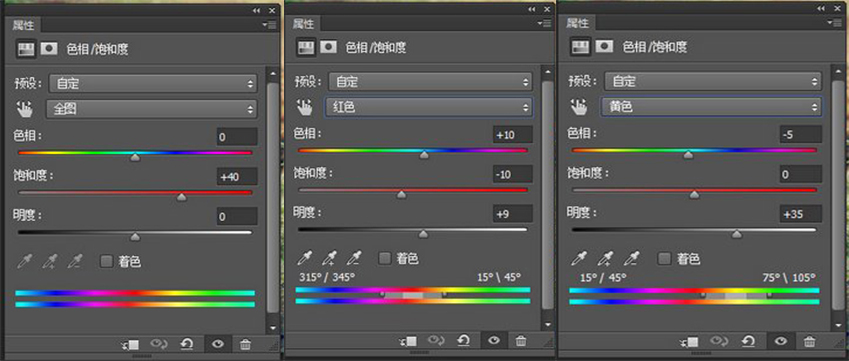Click 色相 value field showing -5

tap(801, 134)
